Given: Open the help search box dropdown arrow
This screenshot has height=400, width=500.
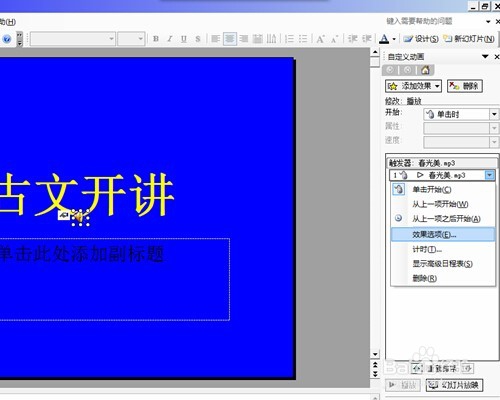Looking at the screenshot, I should (x=488, y=22).
